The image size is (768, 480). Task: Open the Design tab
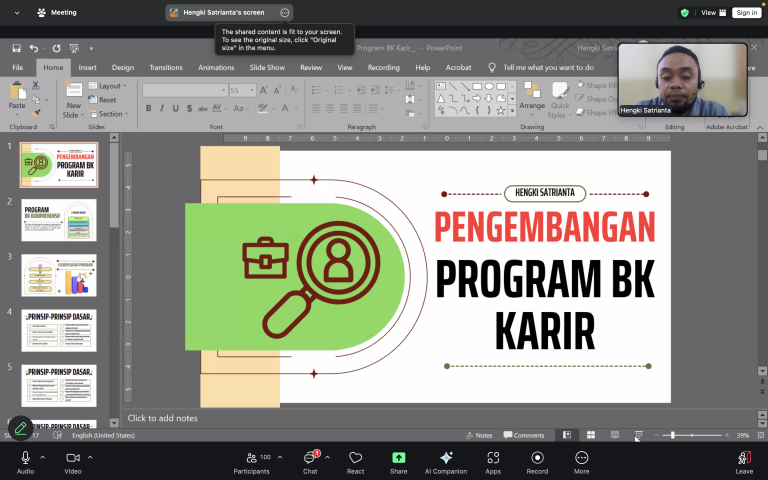(122, 68)
